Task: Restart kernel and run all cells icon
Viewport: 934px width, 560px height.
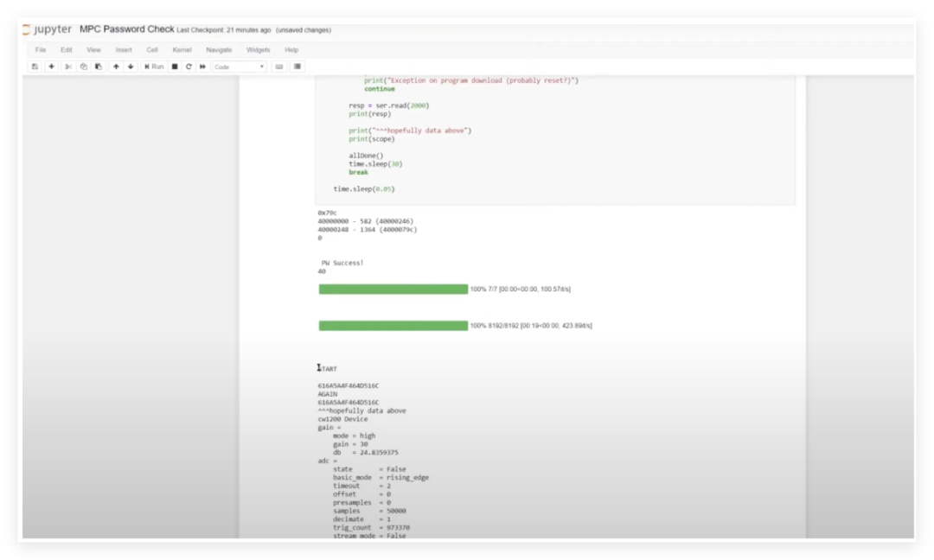Action: [202, 67]
